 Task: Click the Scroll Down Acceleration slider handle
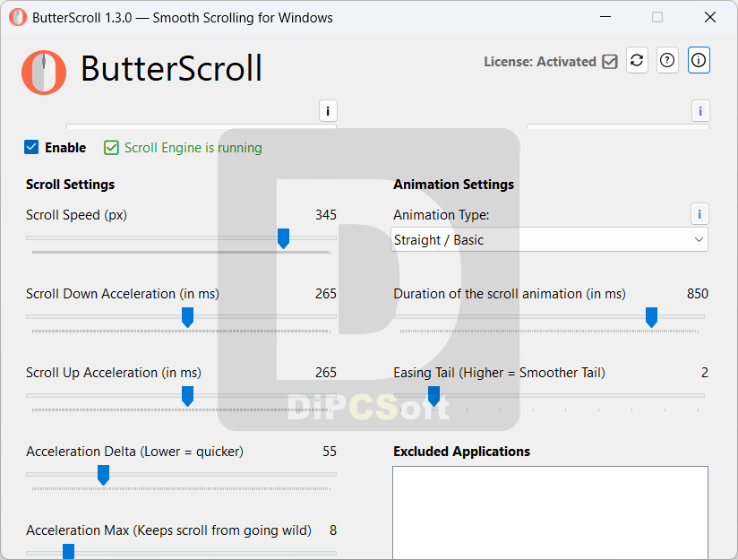click(x=188, y=317)
